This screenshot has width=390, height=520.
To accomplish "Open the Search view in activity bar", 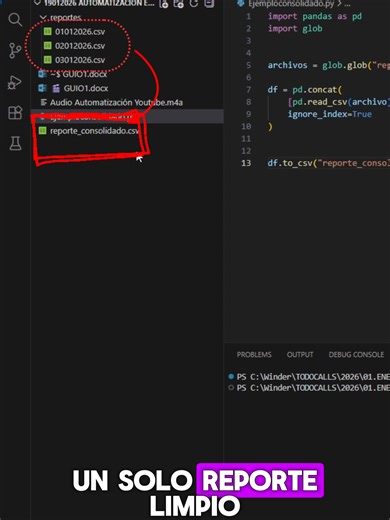I will 15,20.
